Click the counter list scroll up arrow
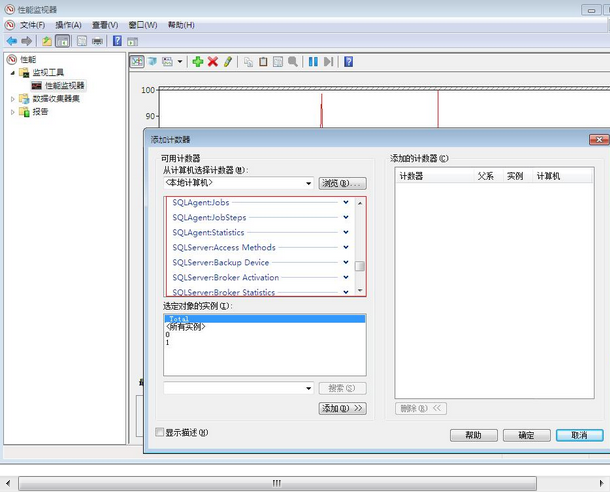The height and width of the screenshot is (493, 614). click(360, 203)
